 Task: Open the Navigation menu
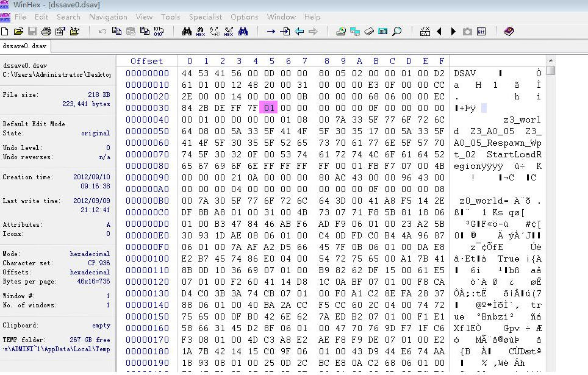pos(108,17)
